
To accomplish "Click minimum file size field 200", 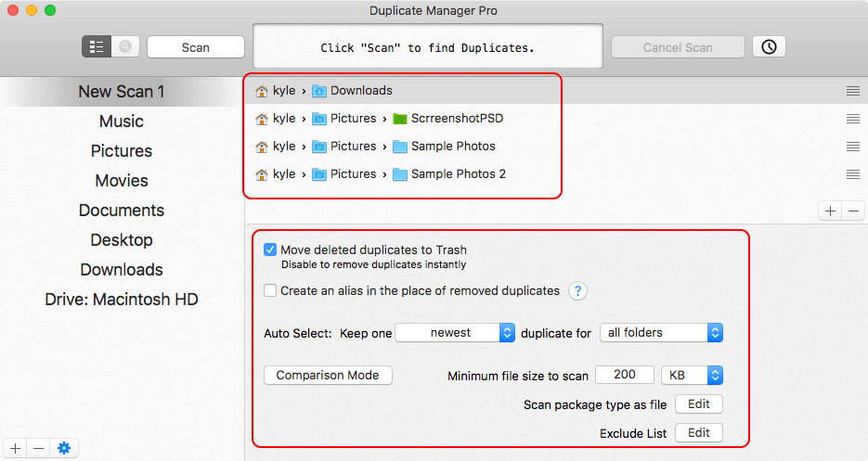I will click(x=625, y=375).
